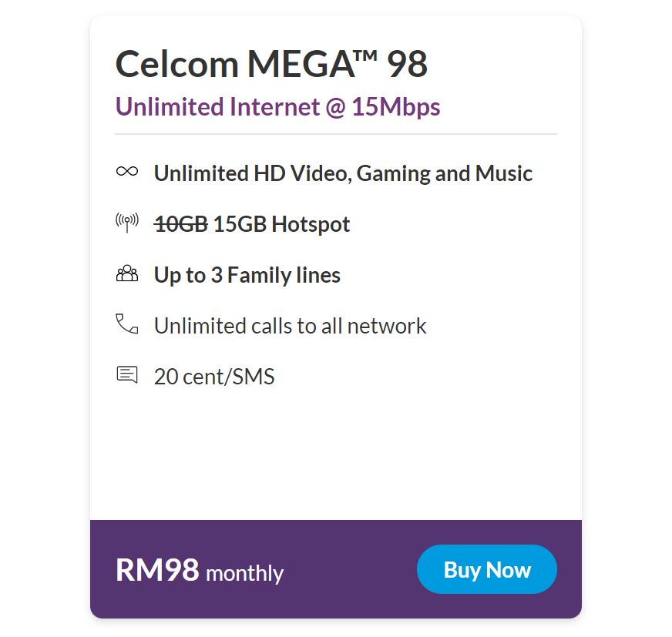Click Unlimited HD Video, Gaming and Music text

point(343,173)
